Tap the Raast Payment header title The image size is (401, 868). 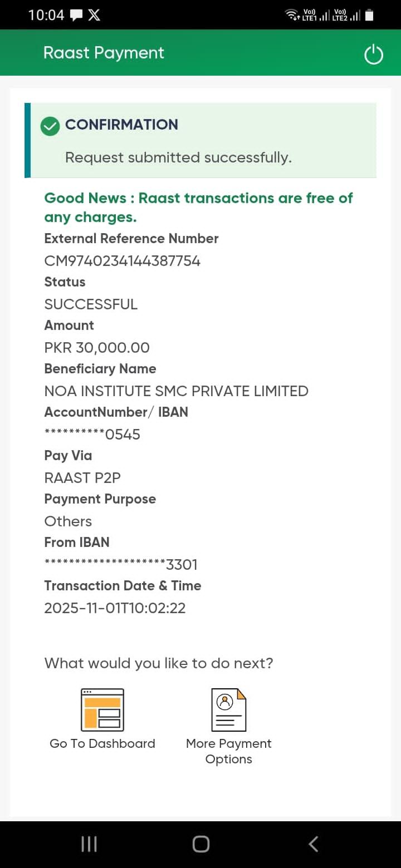(104, 53)
